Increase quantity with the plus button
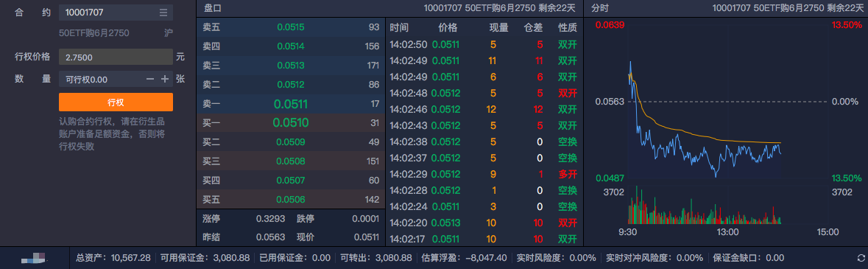Image resolution: width=868 pixels, height=269 pixels. click(x=164, y=80)
